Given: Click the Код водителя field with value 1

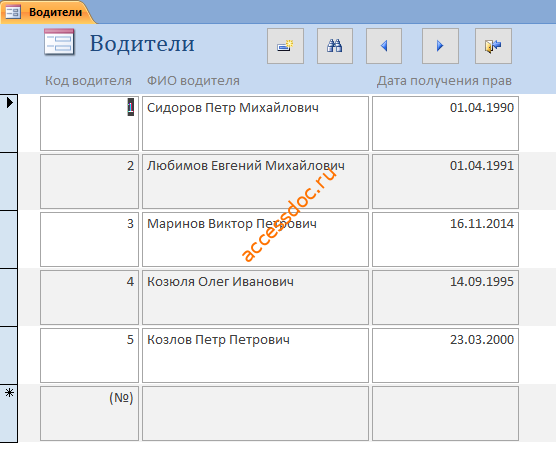Looking at the screenshot, I should tap(89, 123).
